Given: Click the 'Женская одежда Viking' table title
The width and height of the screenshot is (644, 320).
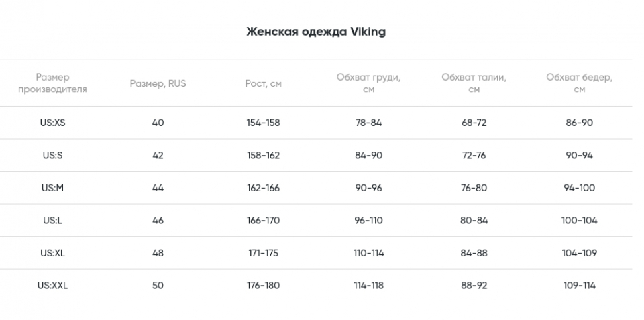Looking at the screenshot, I should pos(316,32).
